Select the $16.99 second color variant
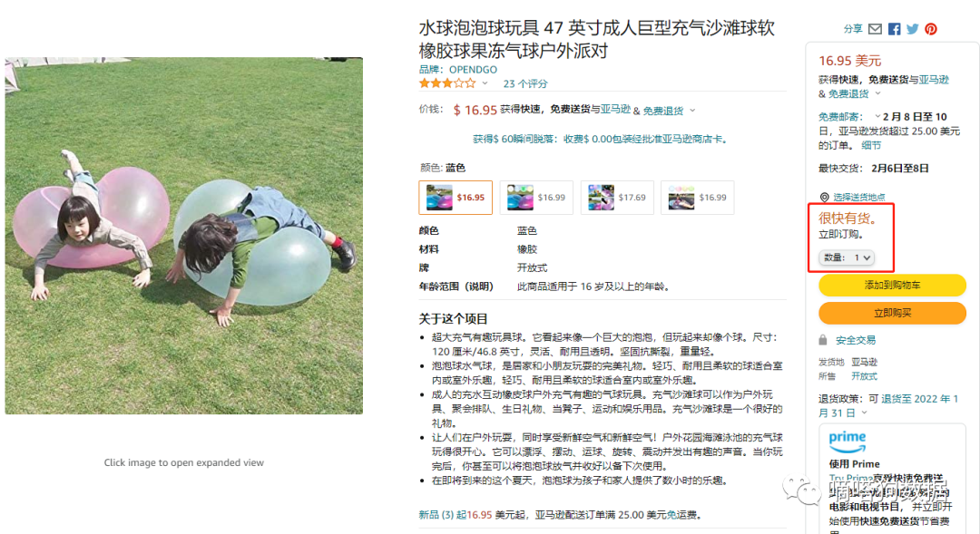 click(x=536, y=198)
